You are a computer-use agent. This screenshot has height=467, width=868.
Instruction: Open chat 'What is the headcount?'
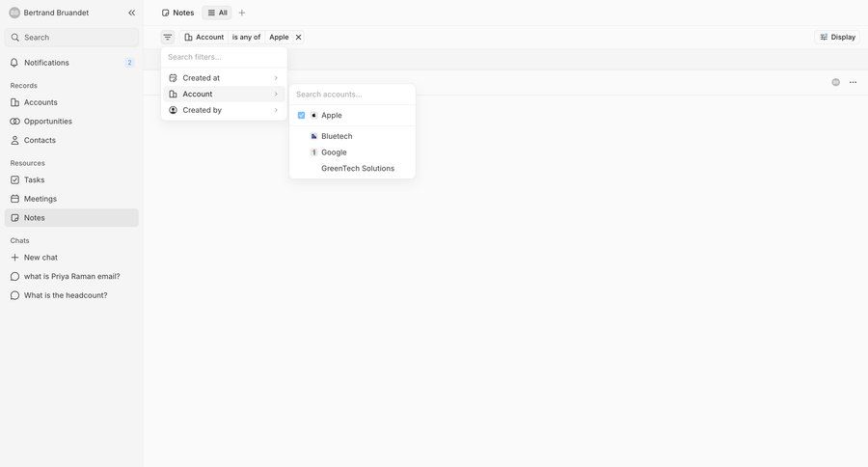[71, 295]
